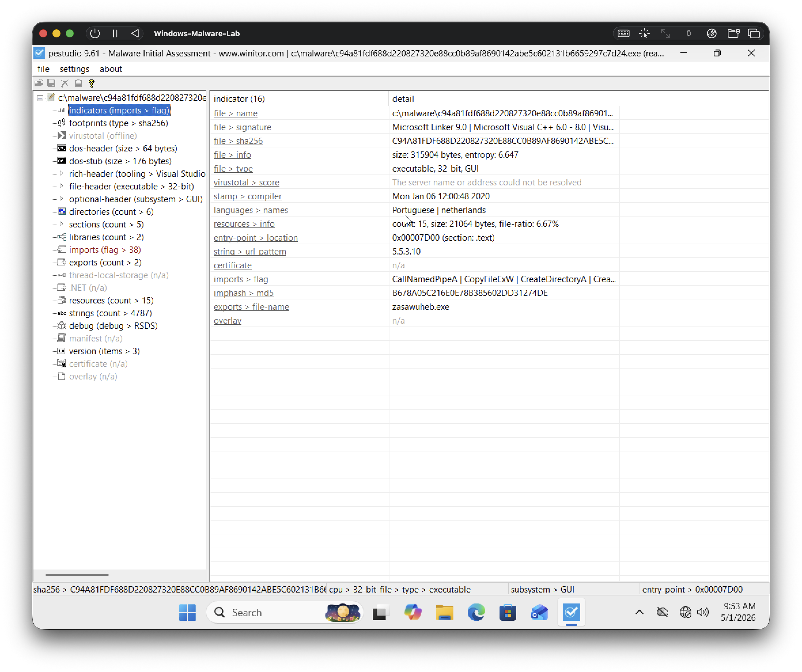
Task: Click the virustotal > score link
Action: (x=246, y=183)
